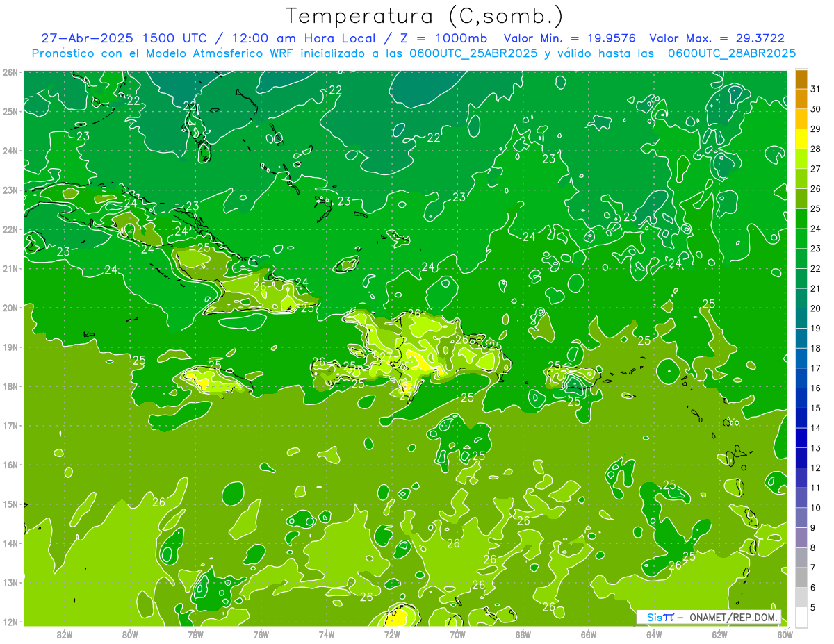The image size is (834, 644).
Task: Click the '82W' longitude axis label
Action: [65, 634]
